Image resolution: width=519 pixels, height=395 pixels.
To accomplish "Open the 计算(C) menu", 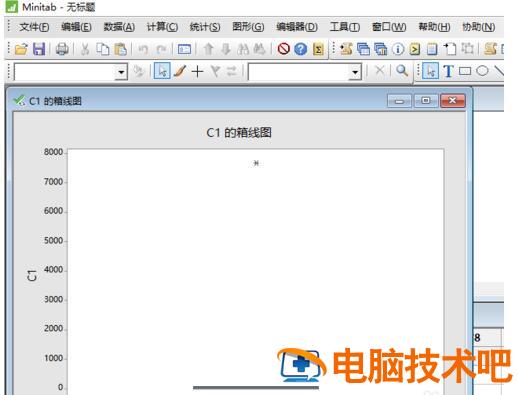I will coord(162,27).
